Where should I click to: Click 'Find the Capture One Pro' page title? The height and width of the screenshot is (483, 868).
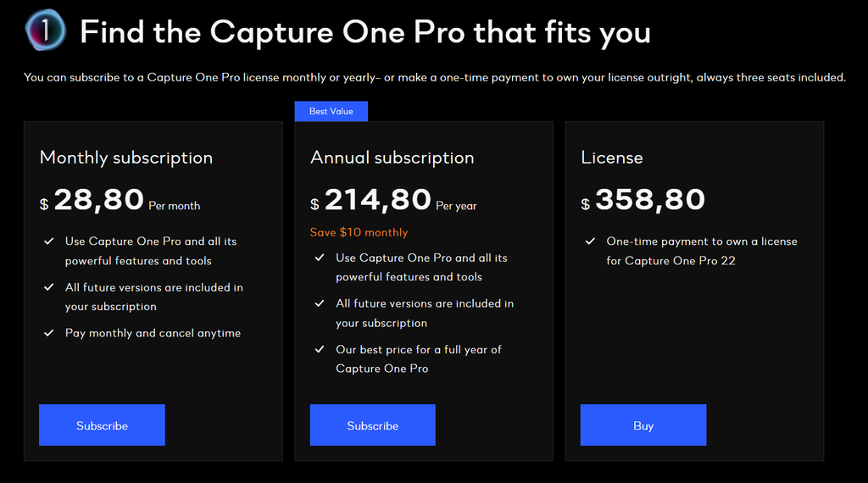(x=365, y=32)
